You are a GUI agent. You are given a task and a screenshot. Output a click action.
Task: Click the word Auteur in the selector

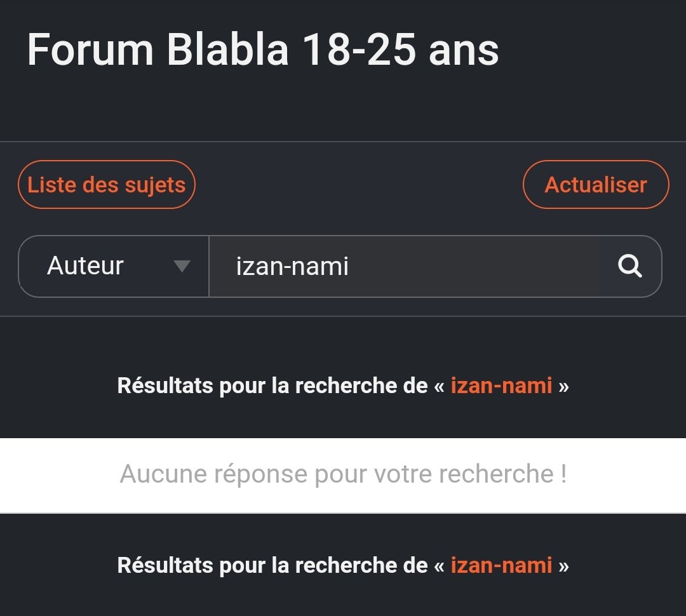[85, 265]
